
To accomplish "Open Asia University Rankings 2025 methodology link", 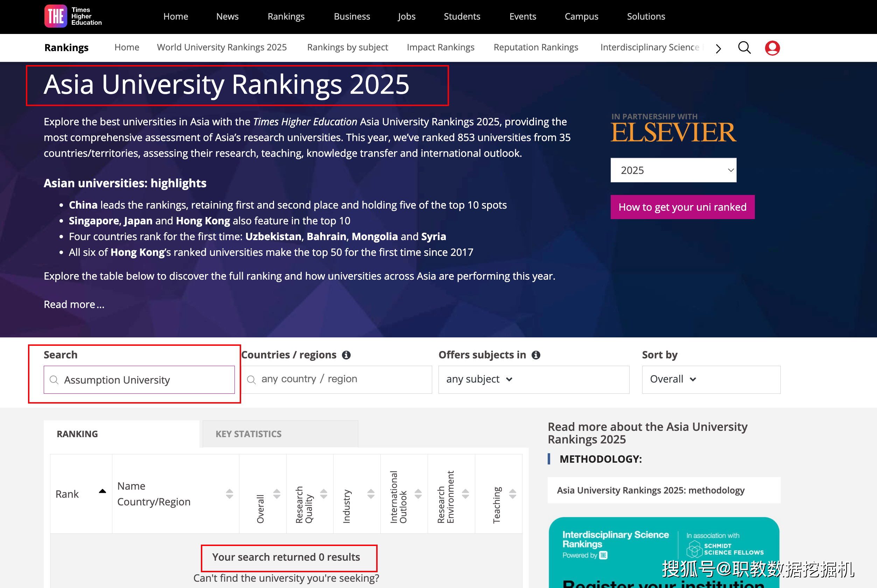I will click(651, 490).
